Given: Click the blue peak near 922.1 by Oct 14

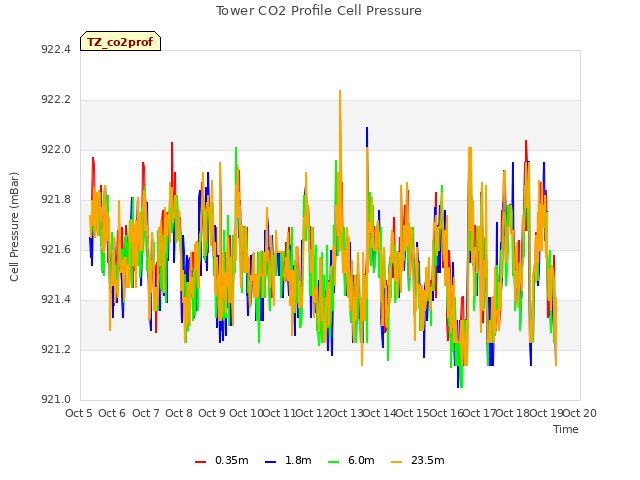Looking at the screenshot, I should (367, 130).
